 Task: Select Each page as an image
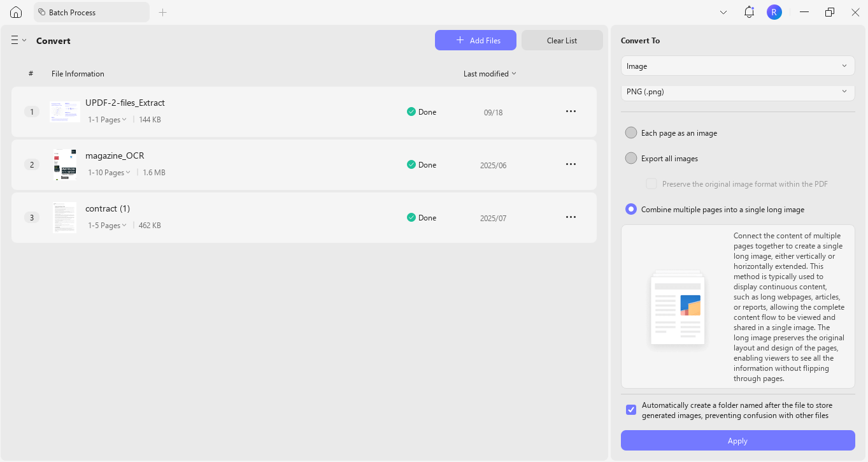coord(631,133)
